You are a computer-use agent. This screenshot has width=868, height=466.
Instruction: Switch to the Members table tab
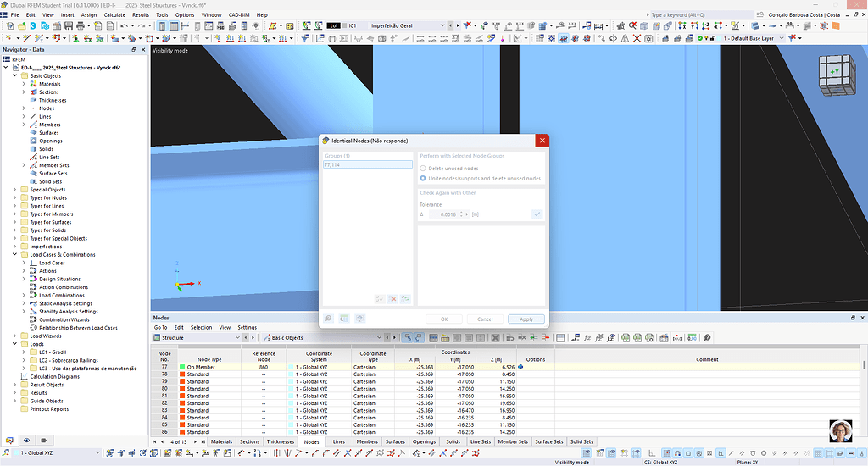pyautogui.click(x=367, y=441)
